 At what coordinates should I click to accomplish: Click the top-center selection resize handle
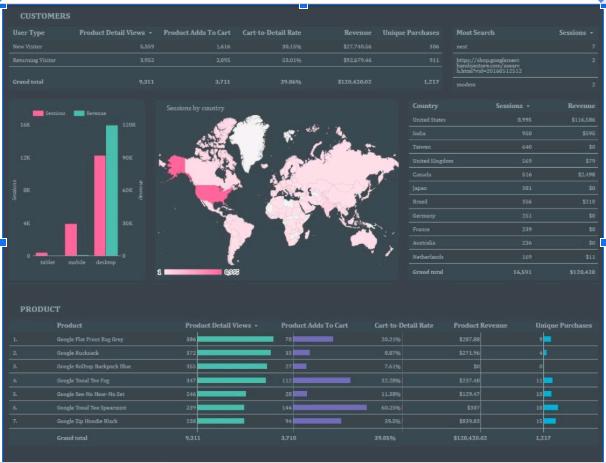click(303, 5)
